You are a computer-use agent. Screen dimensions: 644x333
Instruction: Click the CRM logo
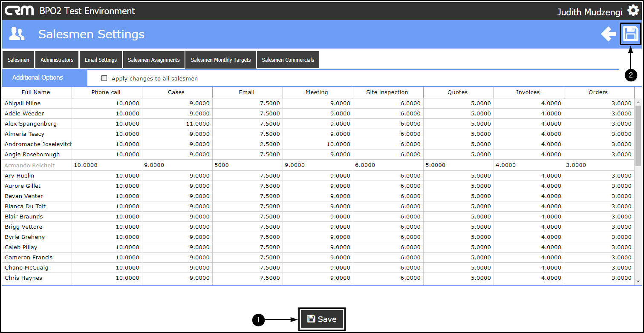point(19,11)
